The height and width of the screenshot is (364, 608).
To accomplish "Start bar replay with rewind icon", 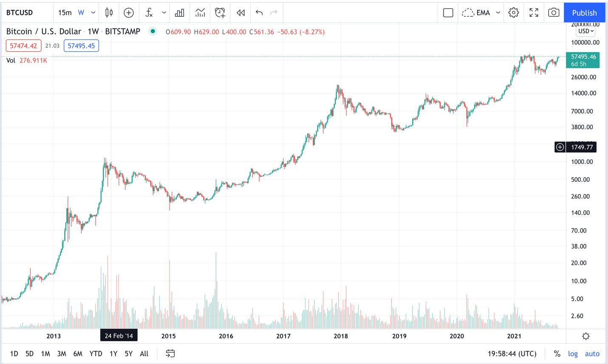I will point(240,13).
